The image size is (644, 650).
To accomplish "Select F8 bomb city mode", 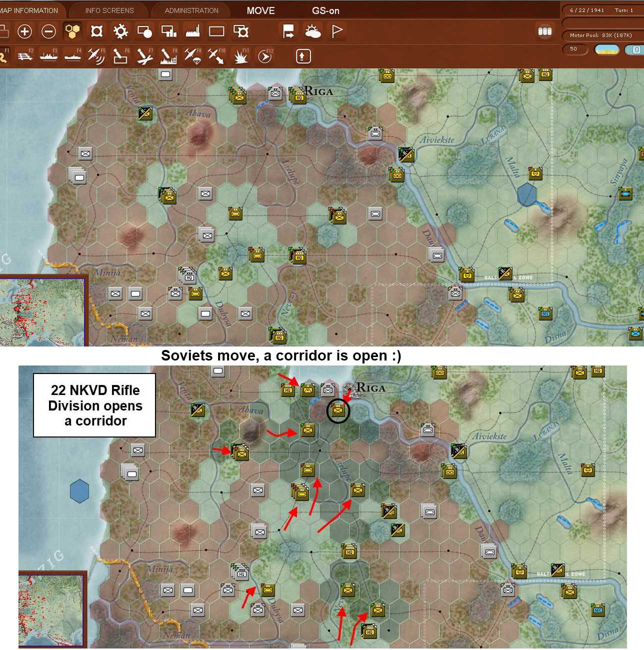I will [168, 56].
